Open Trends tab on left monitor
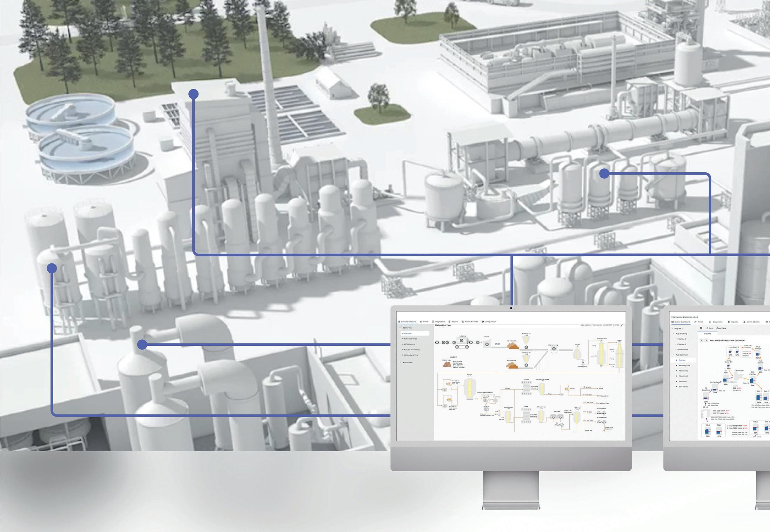The height and width of the screenshot is (532, 770). [x=424, y=322]
